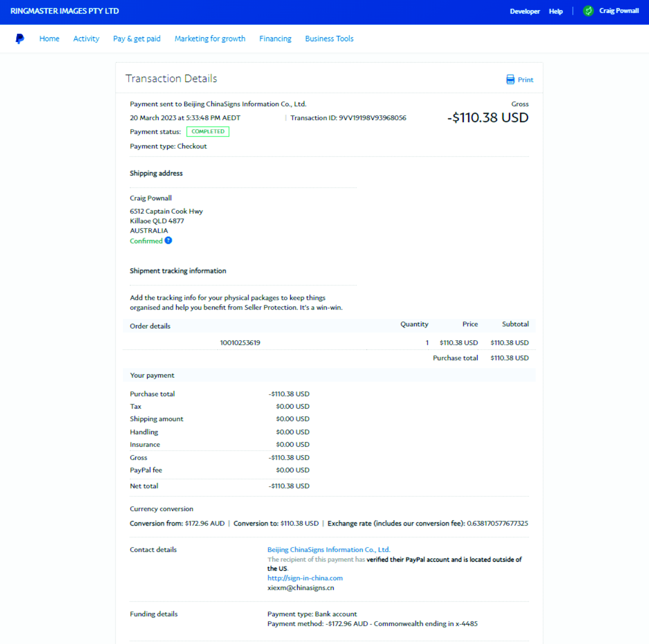Click the Shipment tracking information heading

(178, 271)
